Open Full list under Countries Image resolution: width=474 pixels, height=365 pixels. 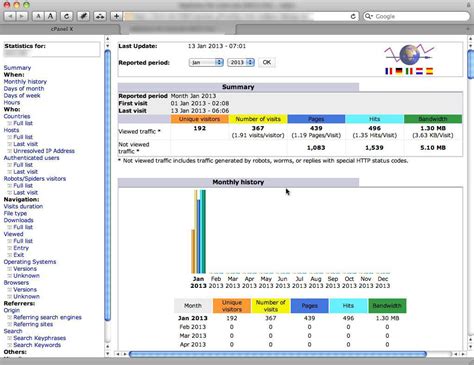(x=23, y=123)
